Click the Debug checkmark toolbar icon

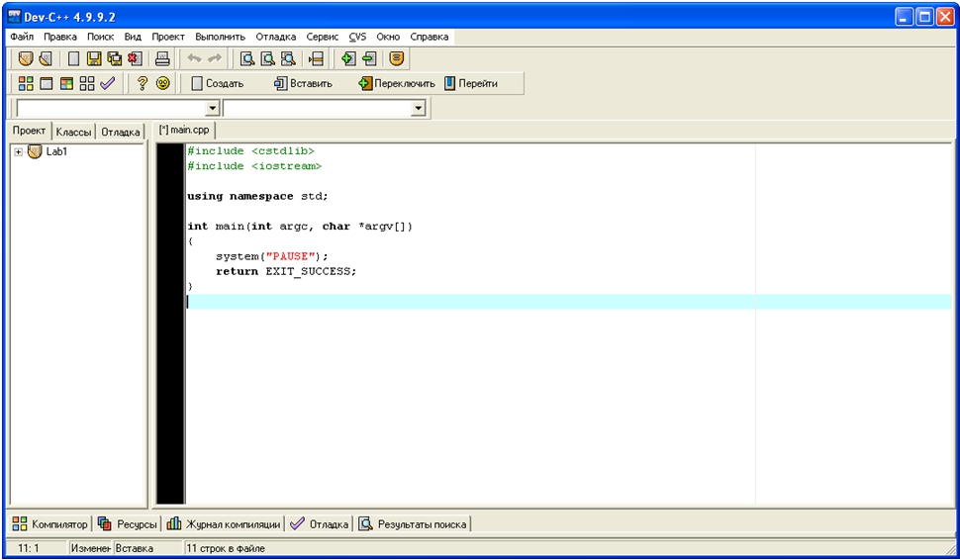tap(107, 83)
